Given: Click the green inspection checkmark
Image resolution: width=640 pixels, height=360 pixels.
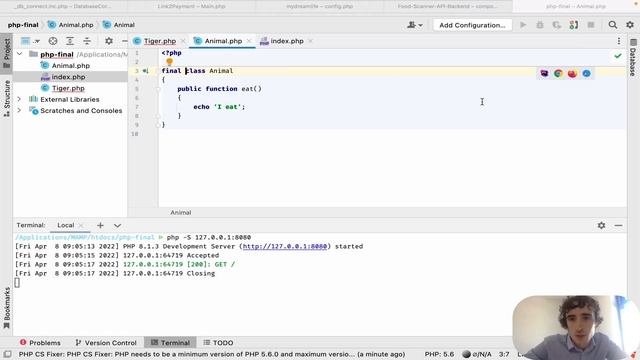Looking at the screenshot, I should click(x=618, y=56).
